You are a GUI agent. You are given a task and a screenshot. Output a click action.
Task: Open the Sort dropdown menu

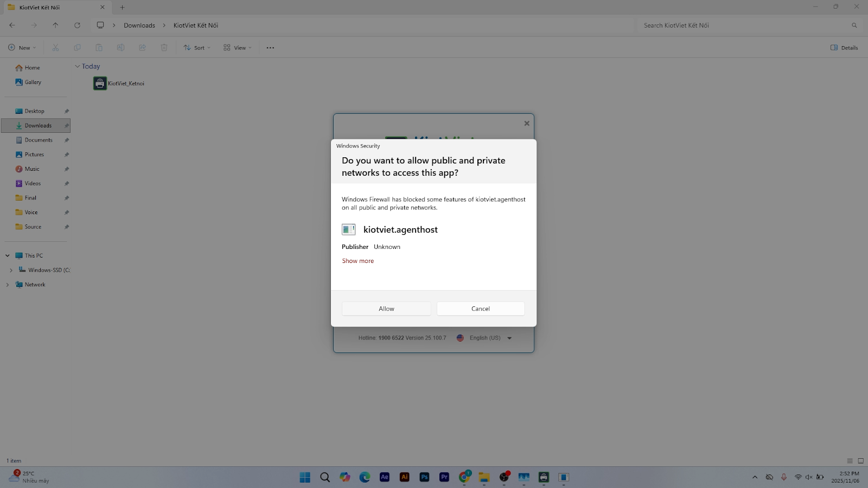(x=197, y=48)
